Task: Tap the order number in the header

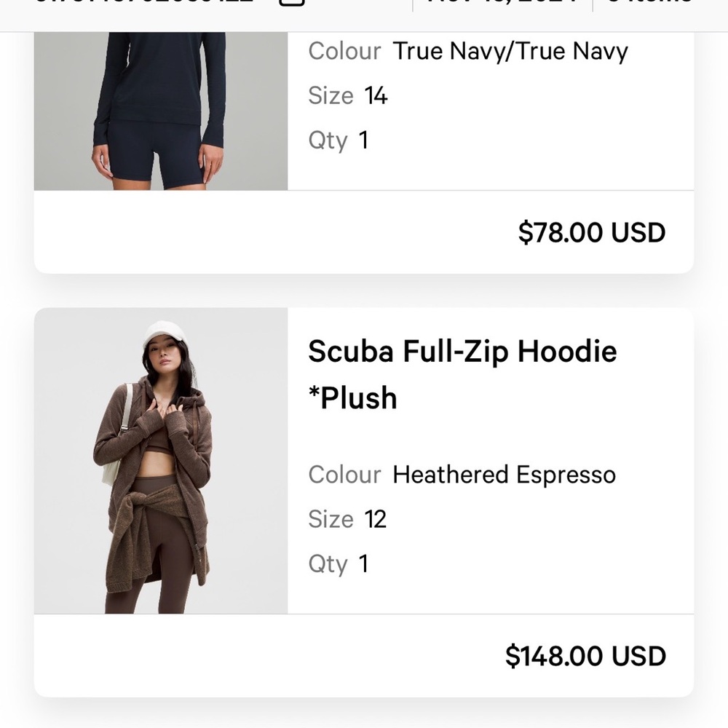Action: coord(145,2)
